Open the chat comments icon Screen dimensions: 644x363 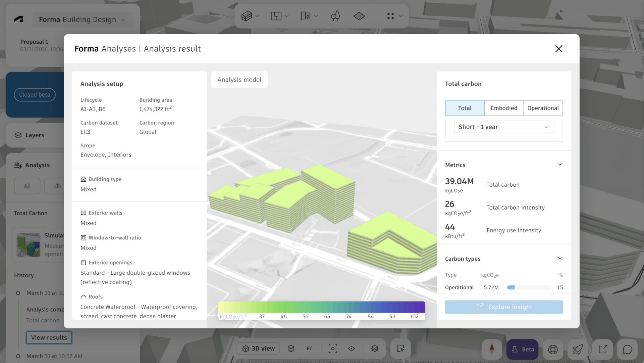pyautogui.click(x=627, y=349)
